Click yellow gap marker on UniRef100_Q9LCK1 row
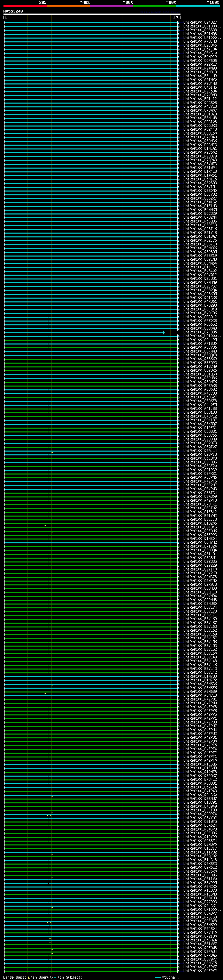The width and height of the screenshot is (223, 980). click(x=52, y=907)
